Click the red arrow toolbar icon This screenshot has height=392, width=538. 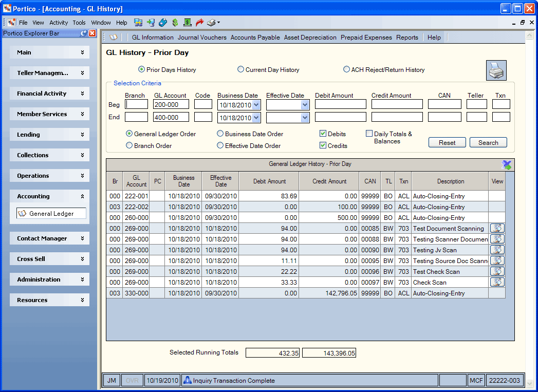click(199, 23)
